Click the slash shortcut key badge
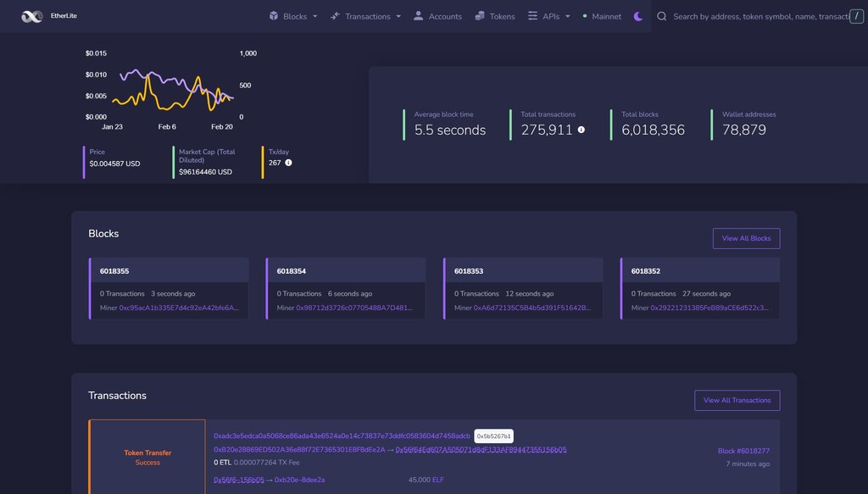868x494 pixels. 856,17
